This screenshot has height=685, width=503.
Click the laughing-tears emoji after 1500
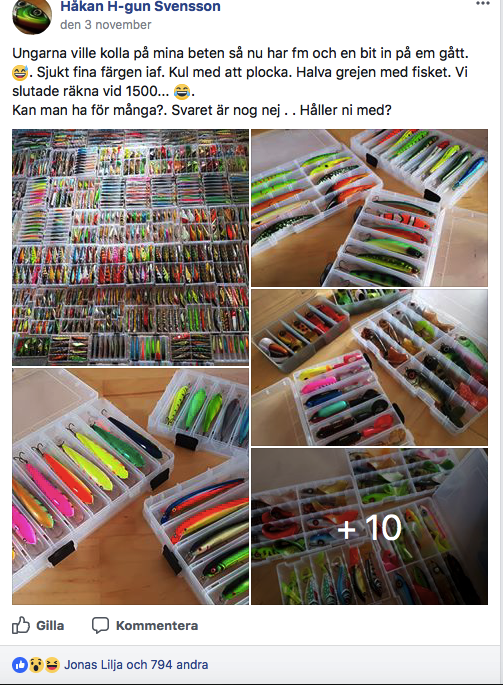point(182,91)
